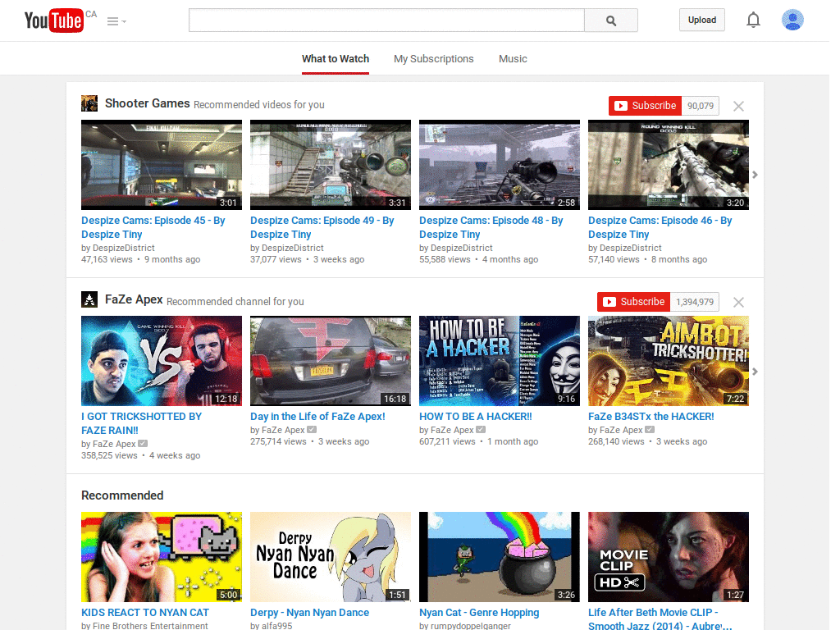Play Despize Cams Episode 48 thumbnail
The height and width of the screenshot is (630, 840).
(x=500, y=164)
